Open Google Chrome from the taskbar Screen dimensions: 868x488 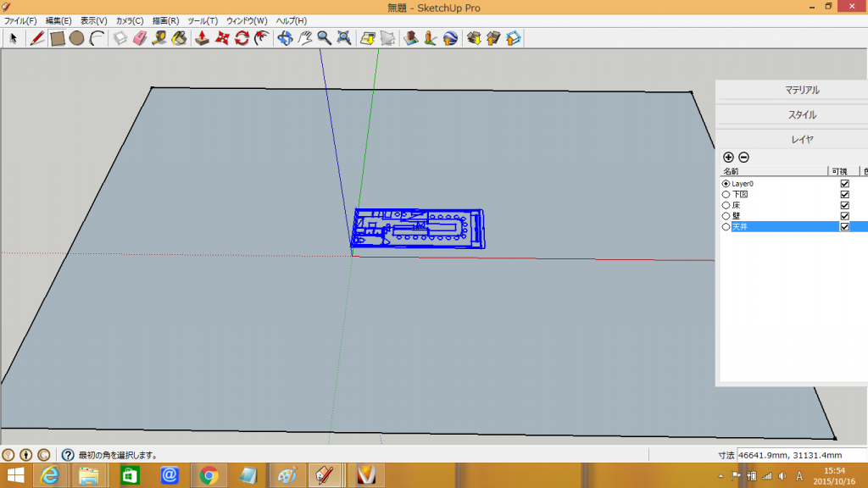point(209,475)
